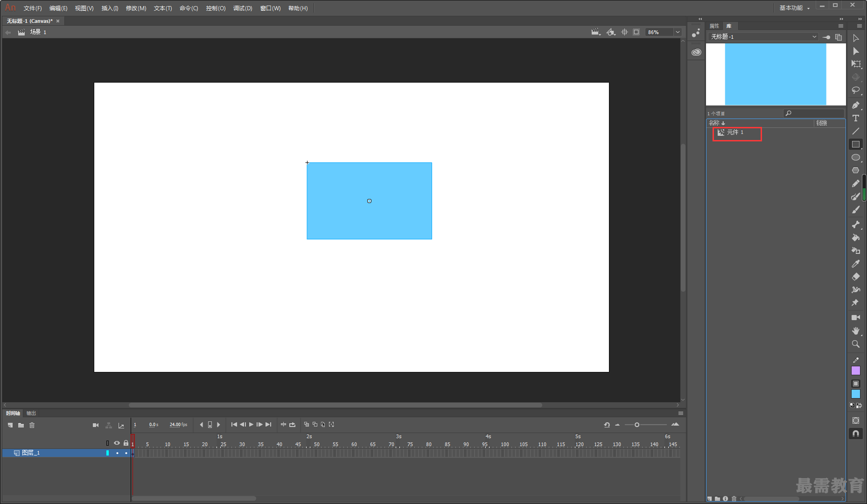
Task: Click the play button in timeline
Action: click(251, 425)
